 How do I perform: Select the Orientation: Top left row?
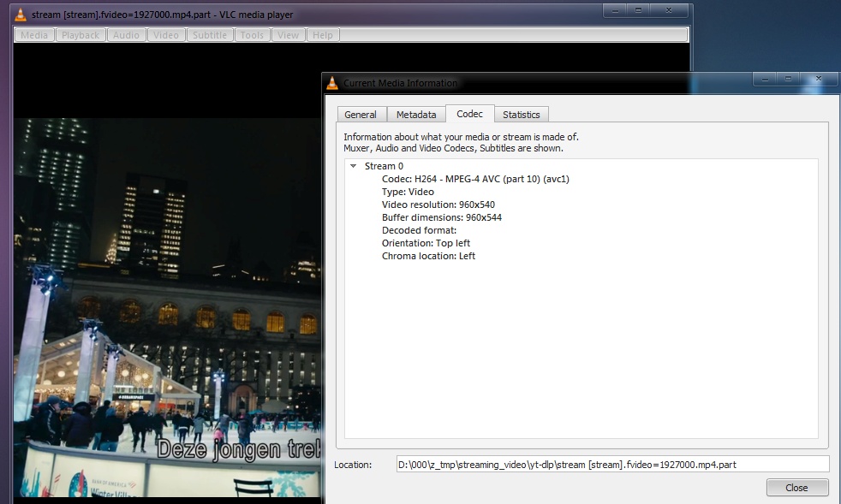(x=426, y=243)
